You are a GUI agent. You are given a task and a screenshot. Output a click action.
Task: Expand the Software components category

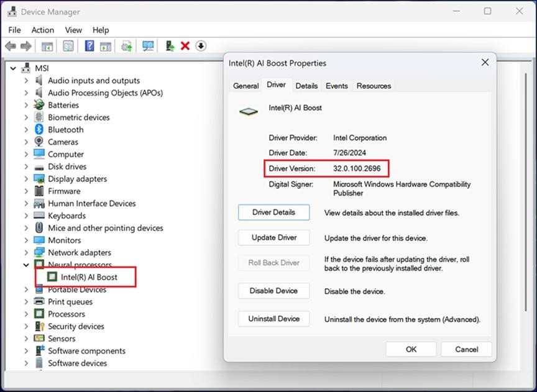tap(26, 351)
